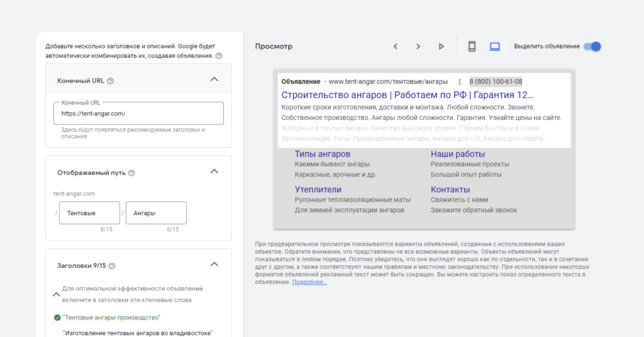Click the Тентовые path field
This screenshot has width=644, height=337.
89,213
